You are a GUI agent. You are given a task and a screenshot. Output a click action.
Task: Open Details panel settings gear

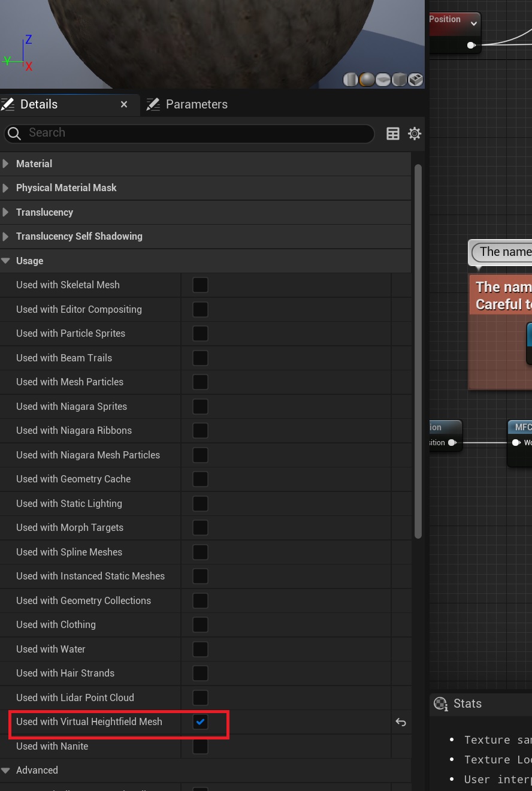click(415, 134)
